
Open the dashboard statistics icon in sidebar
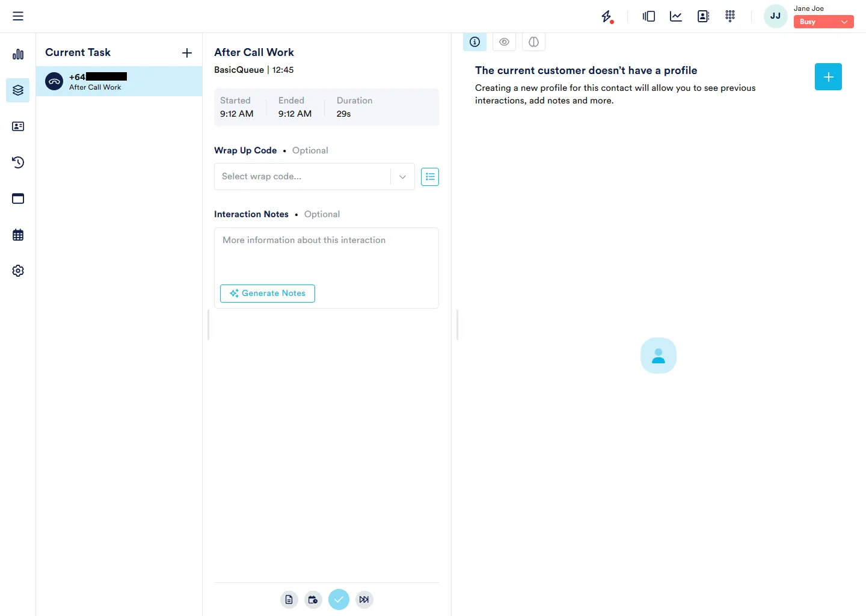point(18,54)
